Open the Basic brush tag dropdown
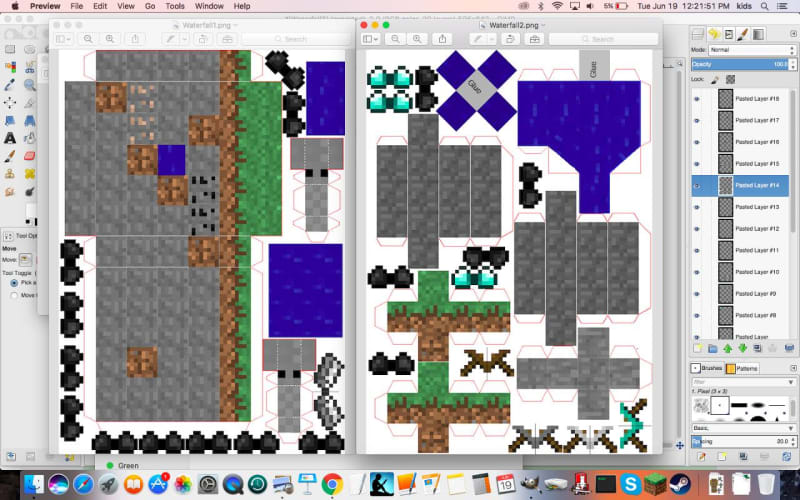The width and height of the screenshot is (800, 500). pyautogui.click(x=744, y=428)
